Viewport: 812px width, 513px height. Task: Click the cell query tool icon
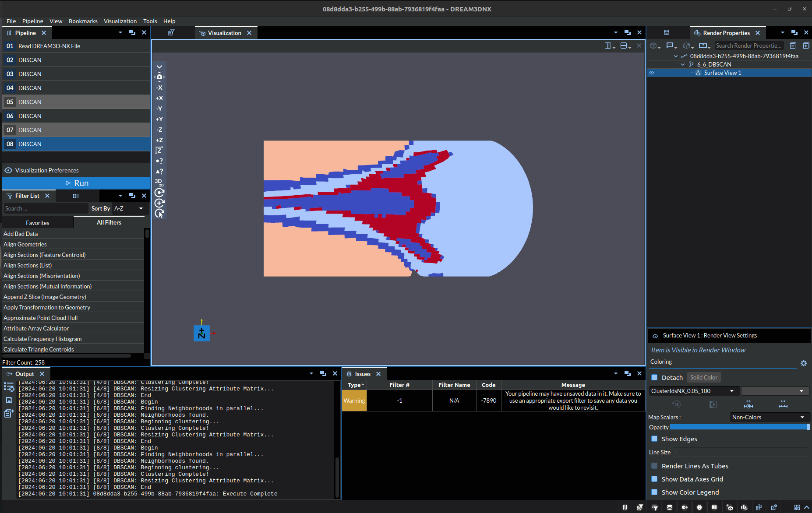(x=159, y=172)
